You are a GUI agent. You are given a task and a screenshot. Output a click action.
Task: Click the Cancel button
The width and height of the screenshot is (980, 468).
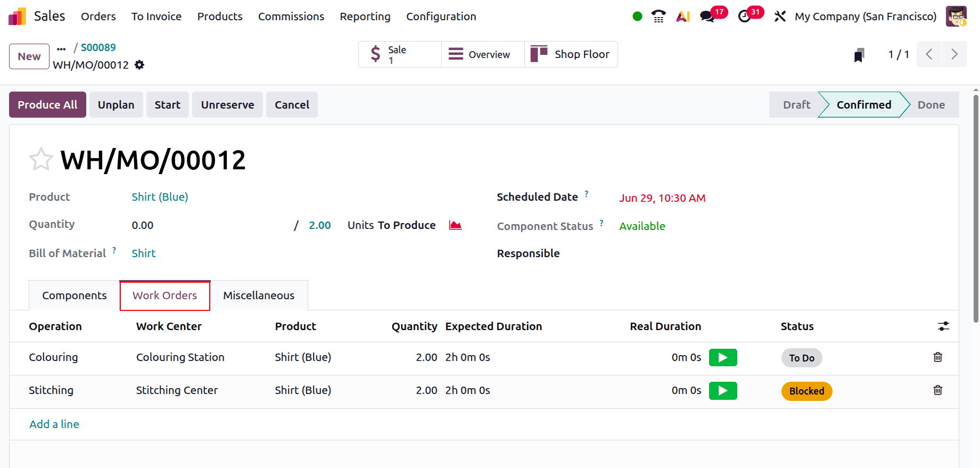click(x=292, y=105)
